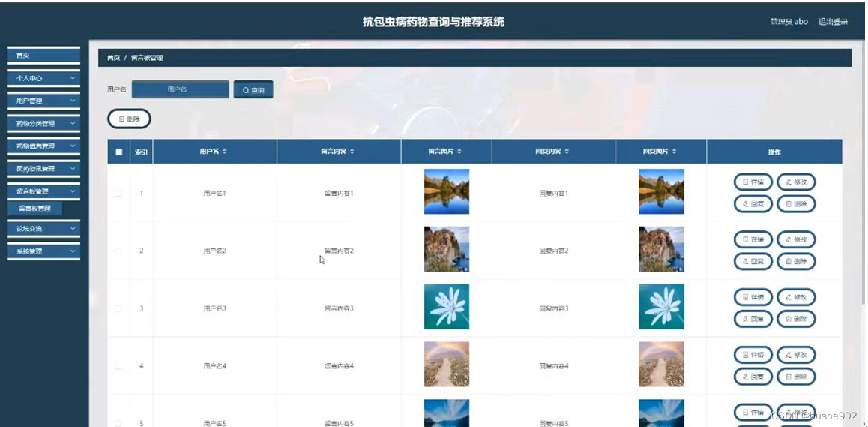
Task: Open the 回复图片 thumbnail in row 用户名1
Action: [x=661, y=191]
